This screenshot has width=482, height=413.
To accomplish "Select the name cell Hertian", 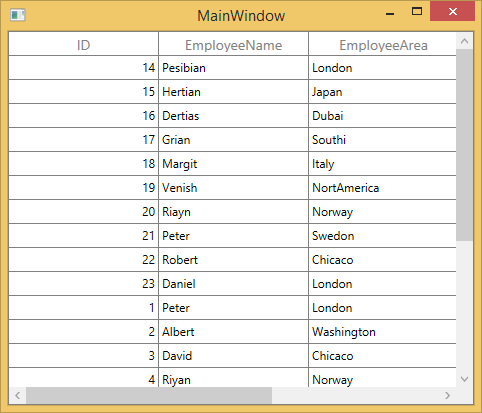I will coord(234,92).
